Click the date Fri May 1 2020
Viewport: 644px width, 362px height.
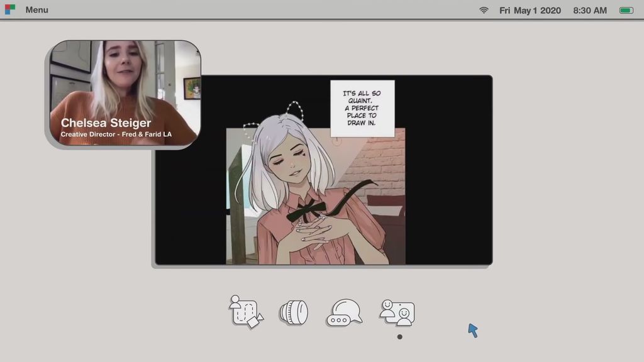tap(530, 11)
